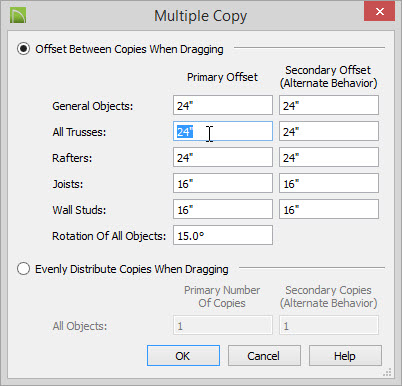Open the Help button

click(x=345, y=356)
